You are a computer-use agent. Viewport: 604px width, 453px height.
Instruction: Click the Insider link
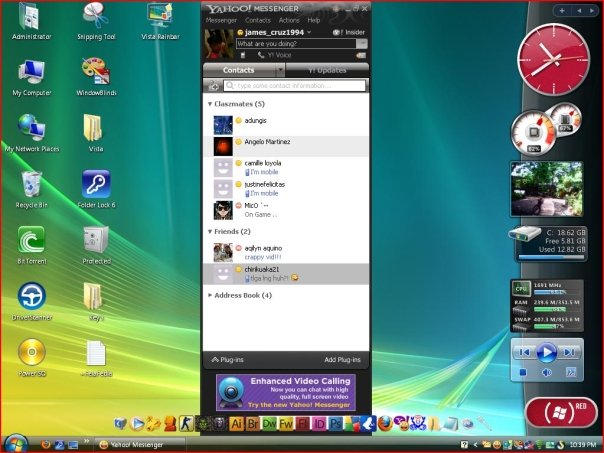tap(349, 32)
